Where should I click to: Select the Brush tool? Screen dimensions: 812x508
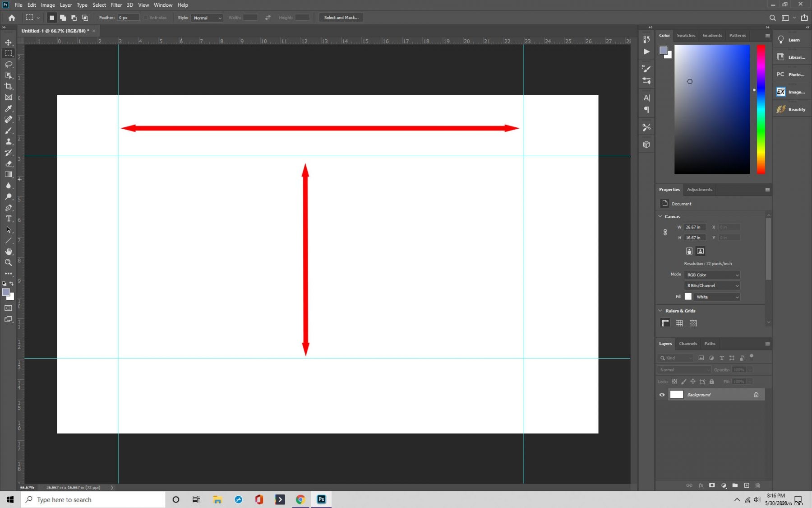point(8,130)
